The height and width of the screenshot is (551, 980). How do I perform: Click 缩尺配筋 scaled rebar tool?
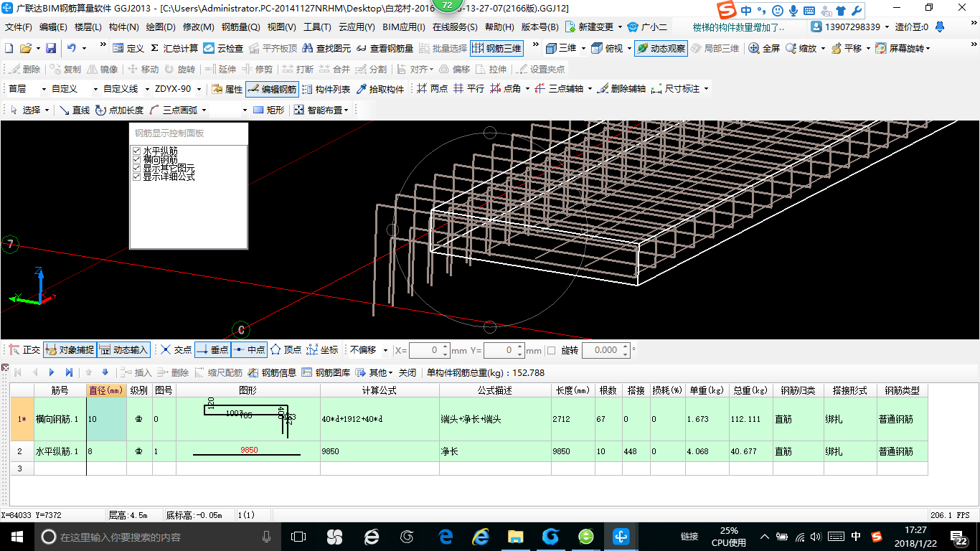[x=218, y=372]
